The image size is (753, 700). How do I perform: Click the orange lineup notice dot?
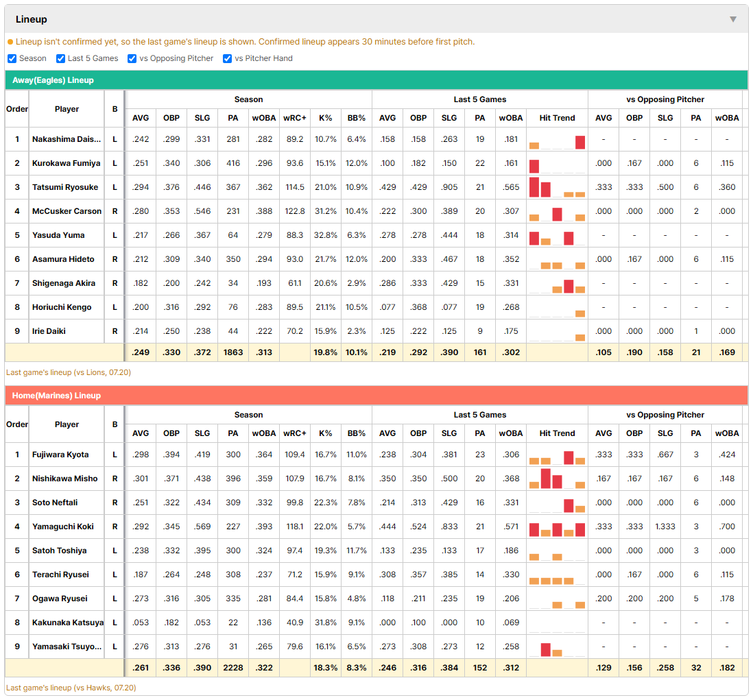click(x=10, y=43)
